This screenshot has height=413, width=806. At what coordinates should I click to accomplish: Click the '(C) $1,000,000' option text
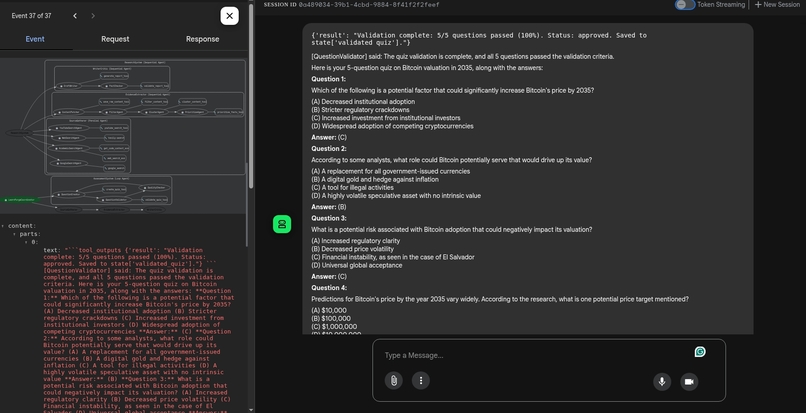tap(334, 327)
